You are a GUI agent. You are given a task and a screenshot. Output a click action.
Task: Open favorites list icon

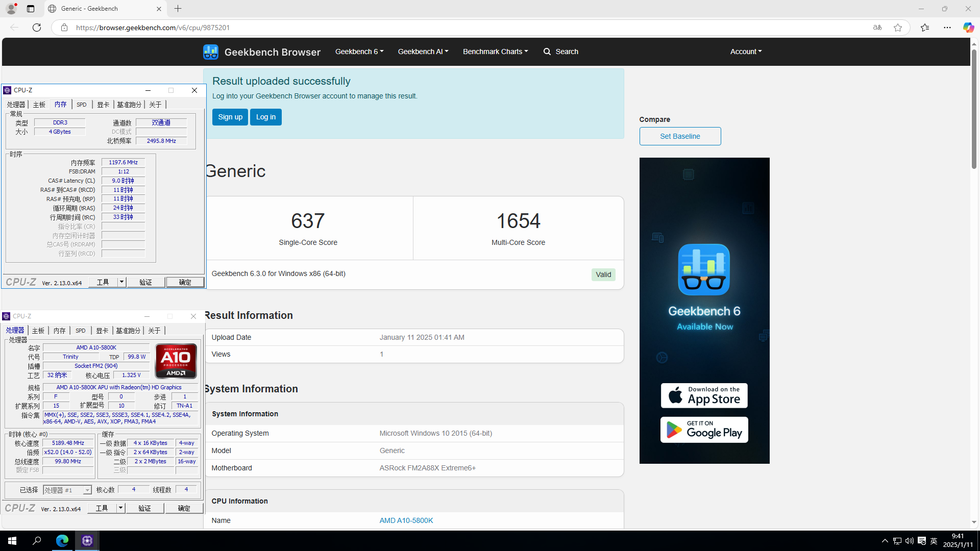pos(925,28)
